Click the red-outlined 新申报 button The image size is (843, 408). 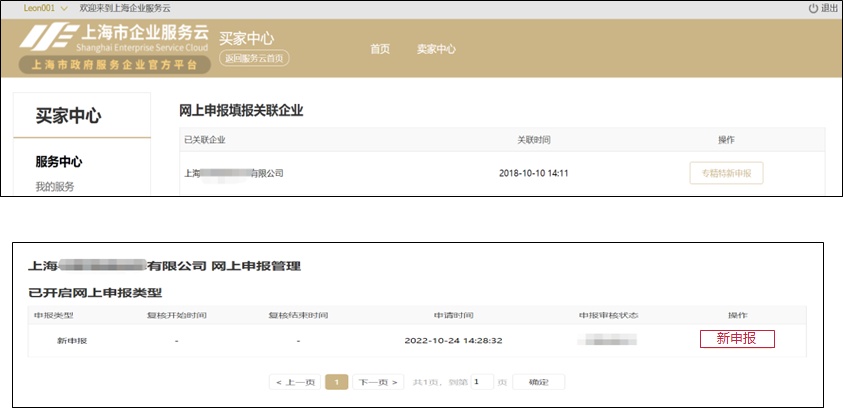click(x=737, y=339)
